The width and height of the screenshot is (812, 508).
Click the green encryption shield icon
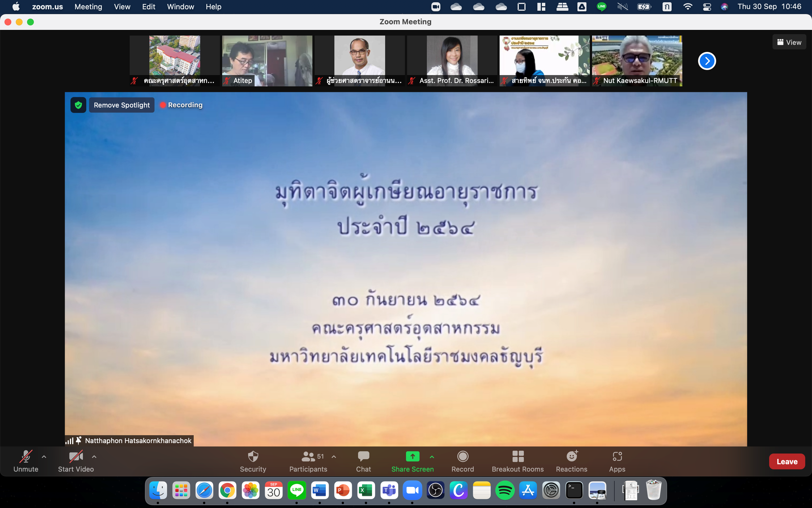click(x=78, y=105)
